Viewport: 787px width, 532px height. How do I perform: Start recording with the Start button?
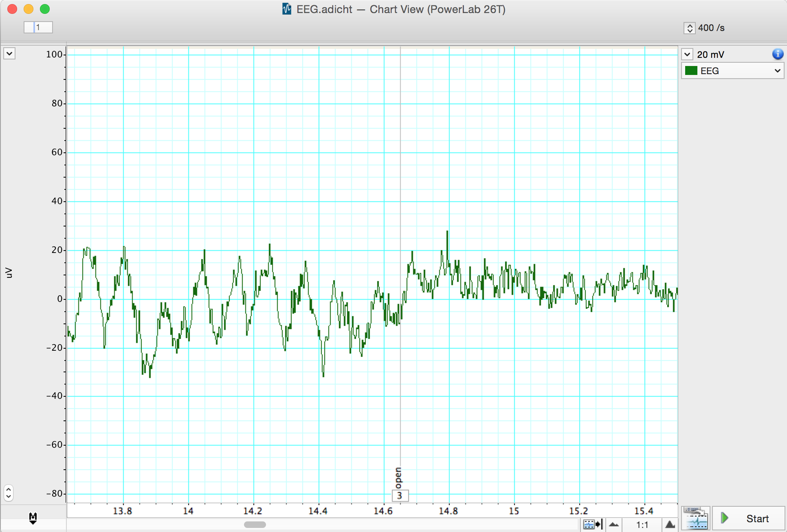click(x=748, y=519)
